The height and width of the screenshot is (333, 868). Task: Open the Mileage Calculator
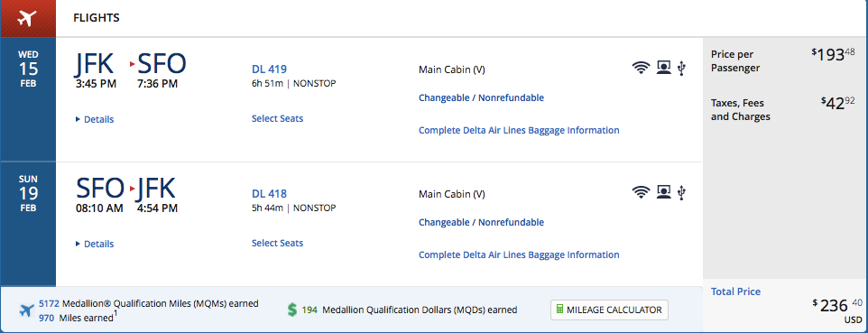[x=609, y=310]
